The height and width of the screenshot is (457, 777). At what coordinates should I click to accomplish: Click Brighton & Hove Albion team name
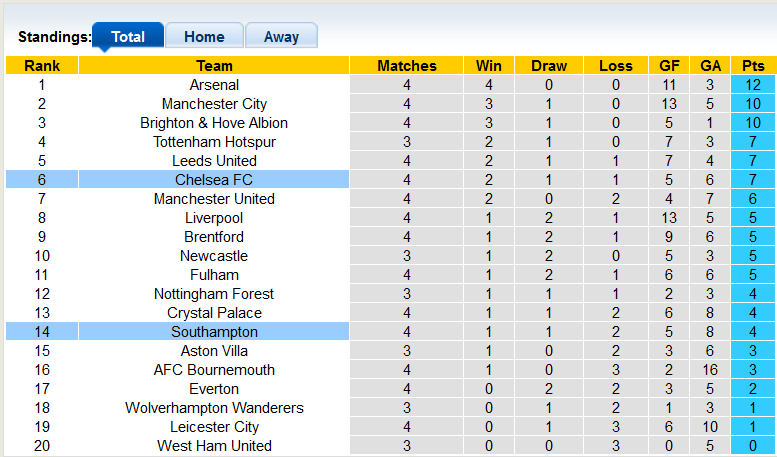point(214,123)
